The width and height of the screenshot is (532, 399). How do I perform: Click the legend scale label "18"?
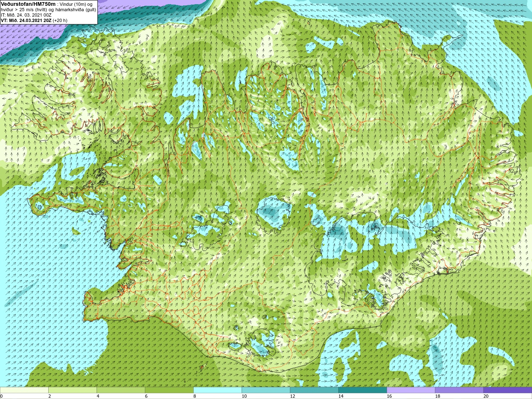pyautogui.click(x=438, y=396)
